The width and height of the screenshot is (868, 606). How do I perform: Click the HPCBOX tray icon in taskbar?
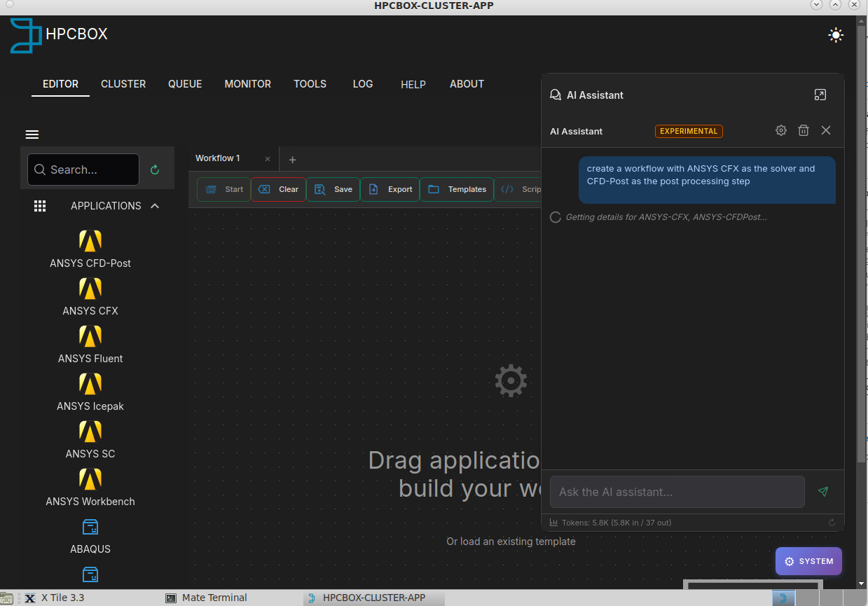pyautogui.click(x=785, y=598)
